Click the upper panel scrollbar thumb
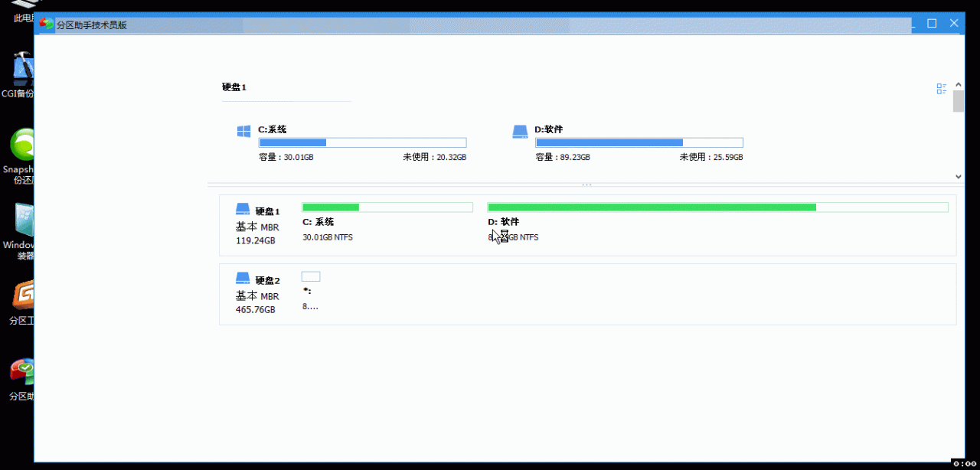The width and height of the screenshot is (980, 470). (x=959, y=101)
